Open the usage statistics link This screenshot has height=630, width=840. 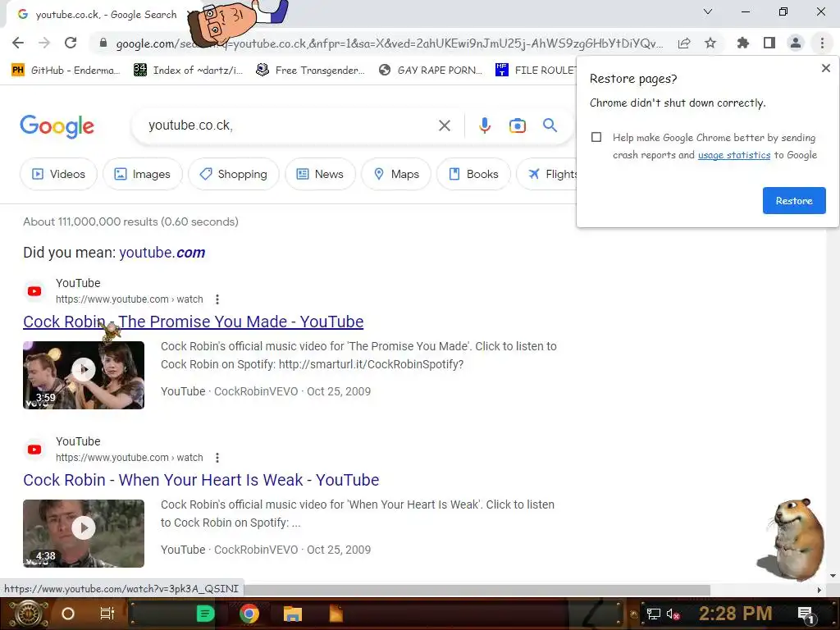tap(734, 155)
